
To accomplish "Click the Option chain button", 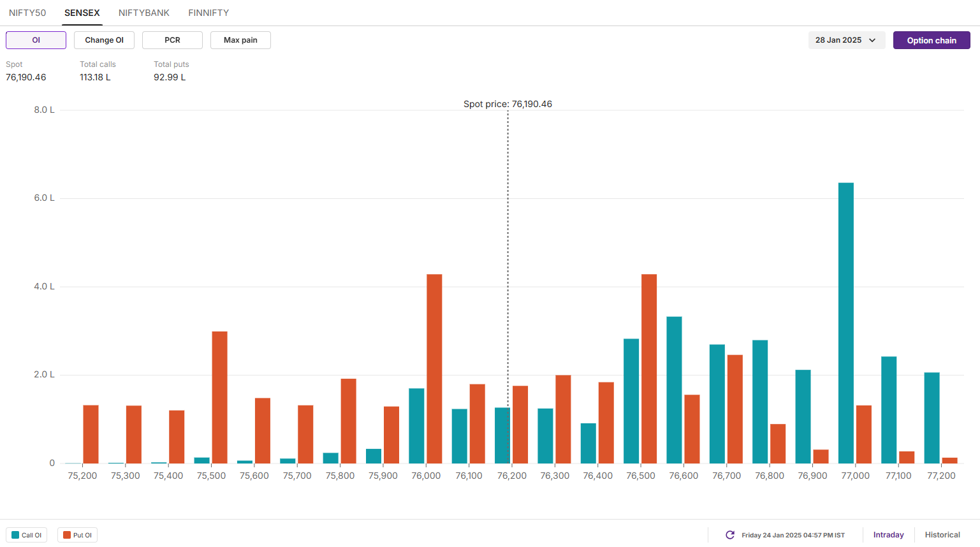I will pos(932,40).
